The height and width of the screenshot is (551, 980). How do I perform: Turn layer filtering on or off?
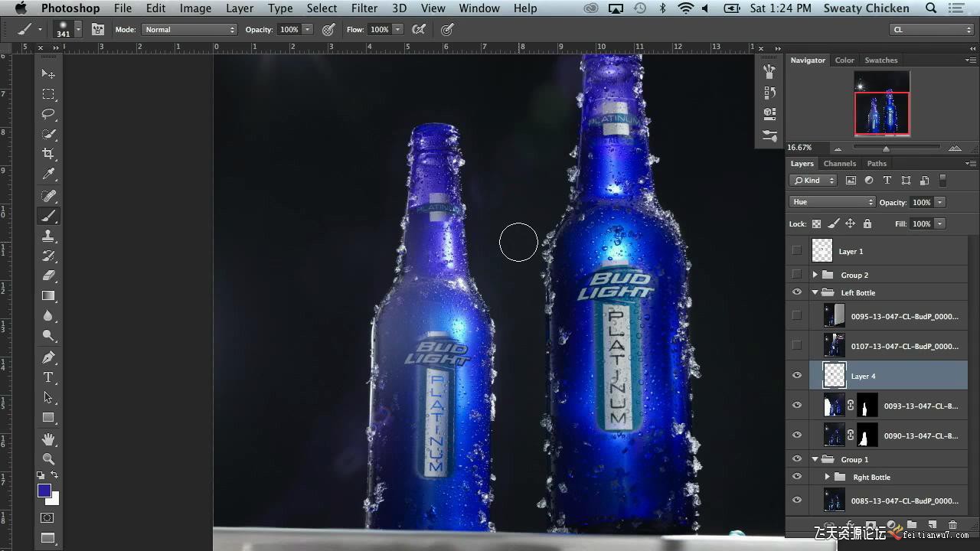942,181
